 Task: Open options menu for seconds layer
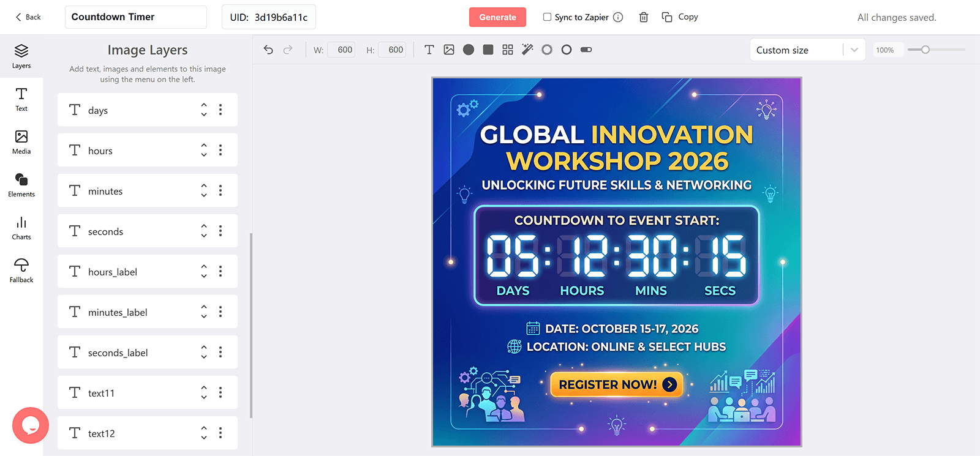(x=221, y=231)
